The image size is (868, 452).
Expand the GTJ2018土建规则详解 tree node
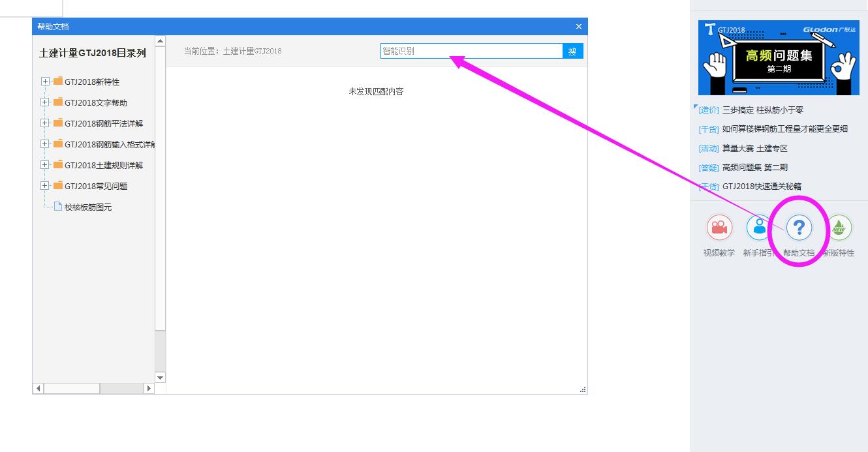(45, 165)
